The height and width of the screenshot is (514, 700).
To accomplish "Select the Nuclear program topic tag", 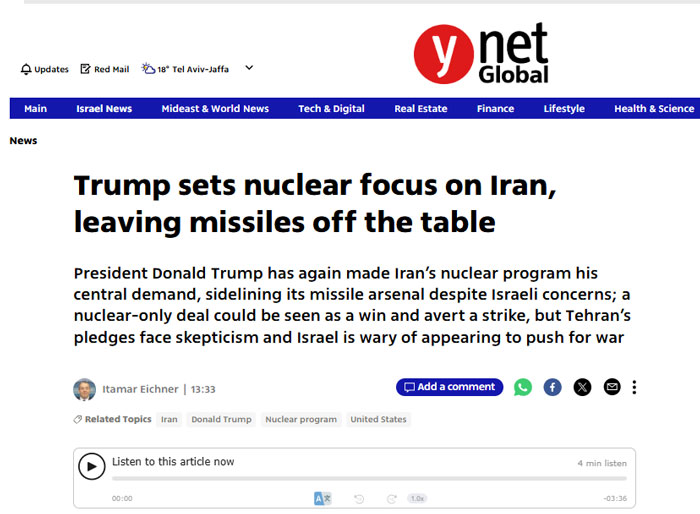I will [300, 420].
